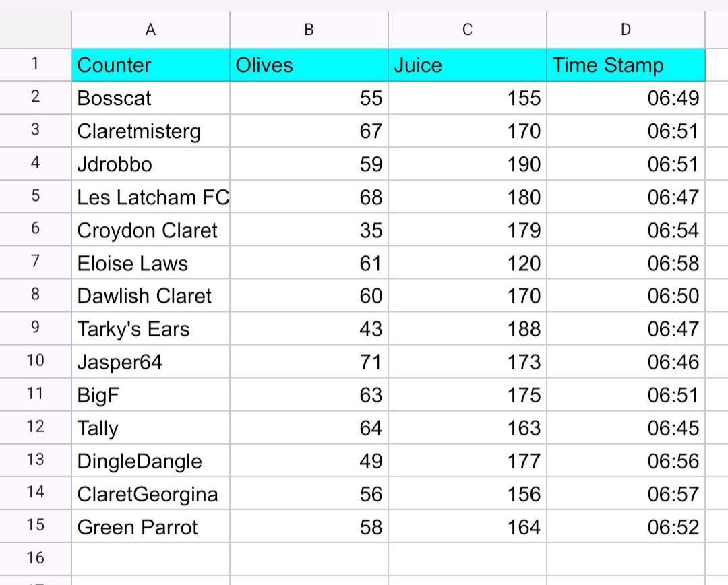Click Jdrobbo's Juice value 190
Screen dimensions: 728x585
(x=467, y=164)
